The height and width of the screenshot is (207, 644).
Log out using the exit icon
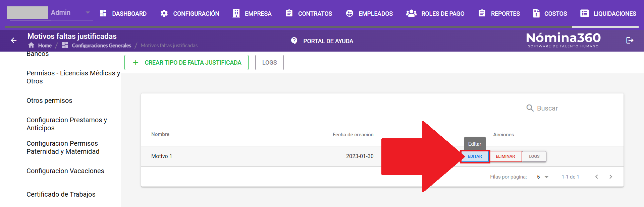coord(630,41)
